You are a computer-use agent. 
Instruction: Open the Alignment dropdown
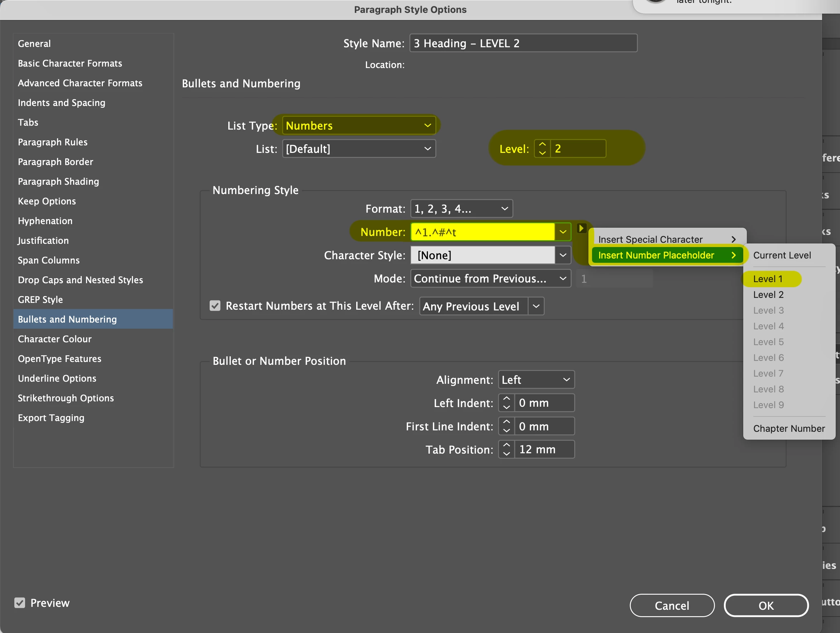536,380
